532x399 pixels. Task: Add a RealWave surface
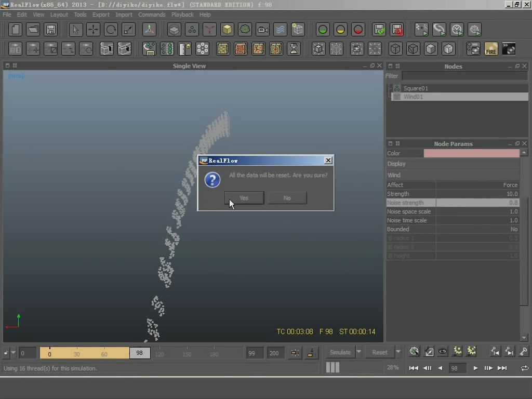[x=280, y=30]
